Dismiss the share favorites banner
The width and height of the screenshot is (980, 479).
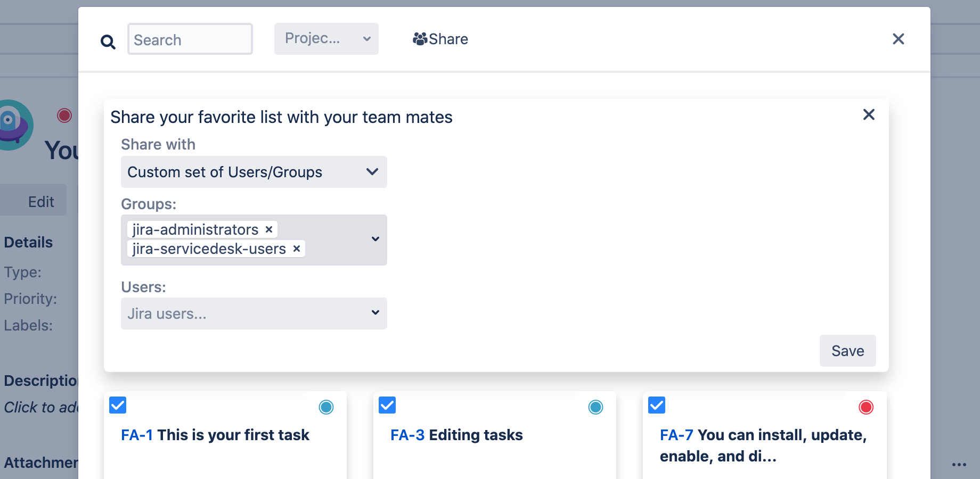pos(869,114)
